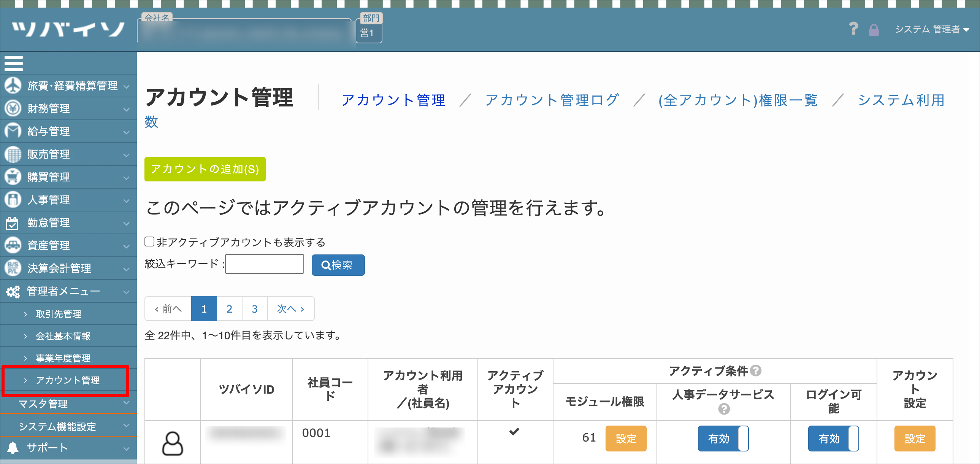Click the 会社名 field in header
980x464 pixels.
coord(244,30)
